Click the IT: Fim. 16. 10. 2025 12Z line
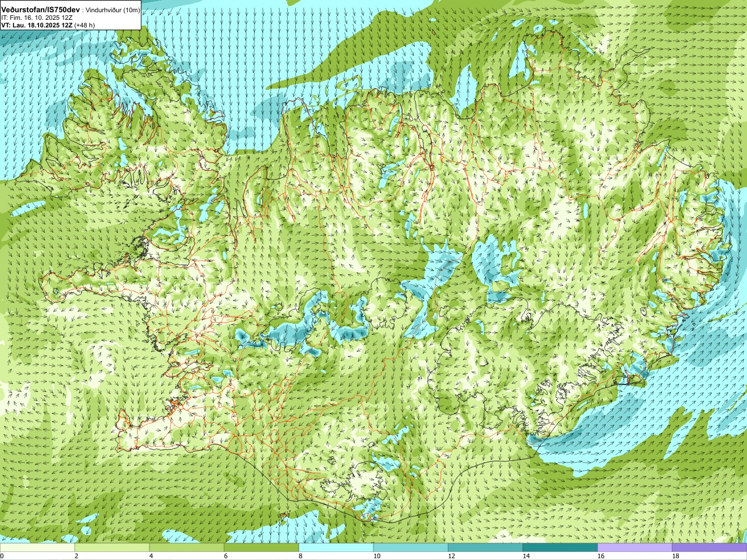Image resolution: width=747 pixels, height=560 pixels. [x=37, y=17]
